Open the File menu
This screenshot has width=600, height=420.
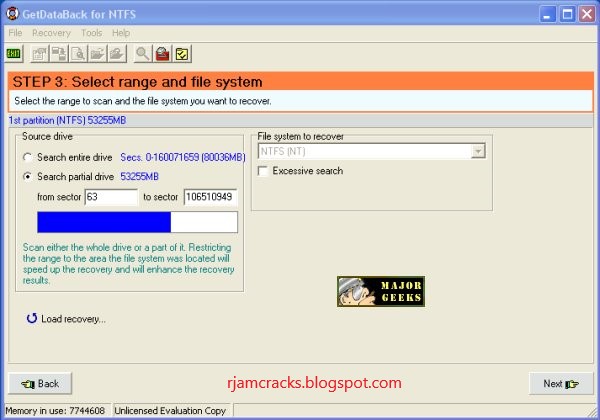coord(15,33)
